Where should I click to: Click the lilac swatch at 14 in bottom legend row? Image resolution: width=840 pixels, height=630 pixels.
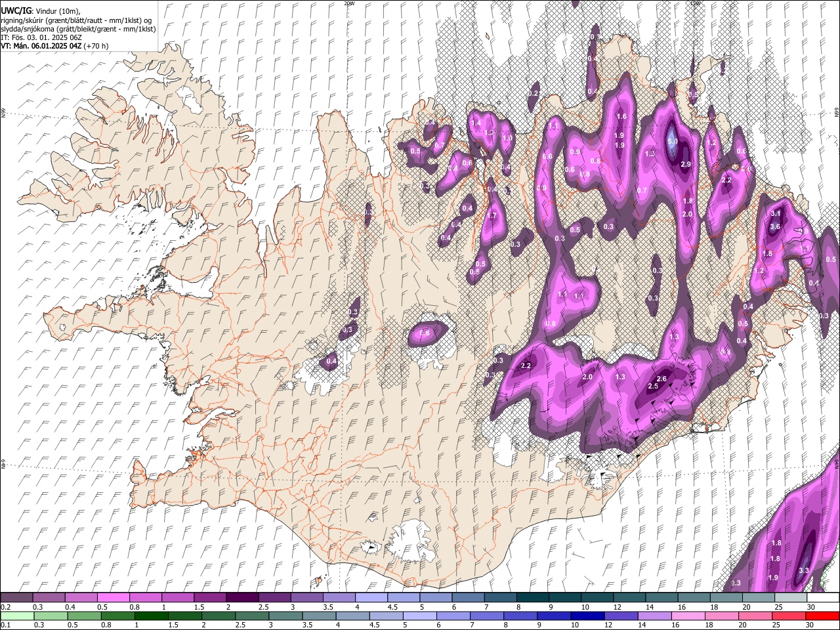654,616
